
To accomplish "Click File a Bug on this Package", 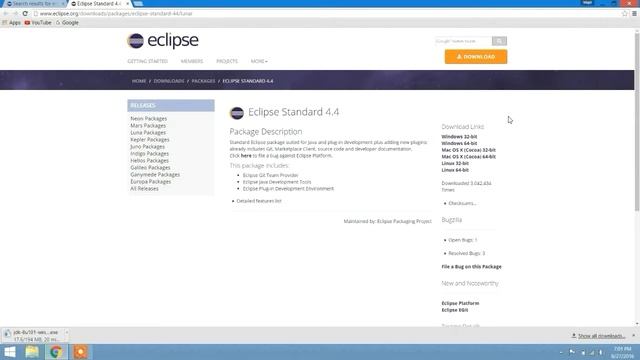I will click(471, 267).
